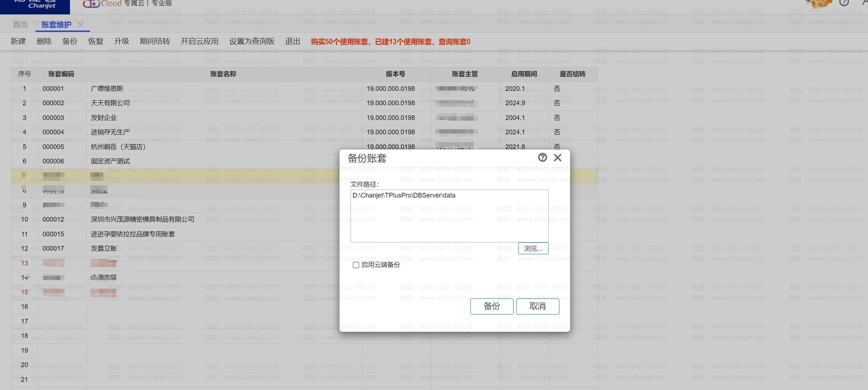Select the 账套维护 tab
The height and width of the screenshot is (390, 868).
coord(56,25)
